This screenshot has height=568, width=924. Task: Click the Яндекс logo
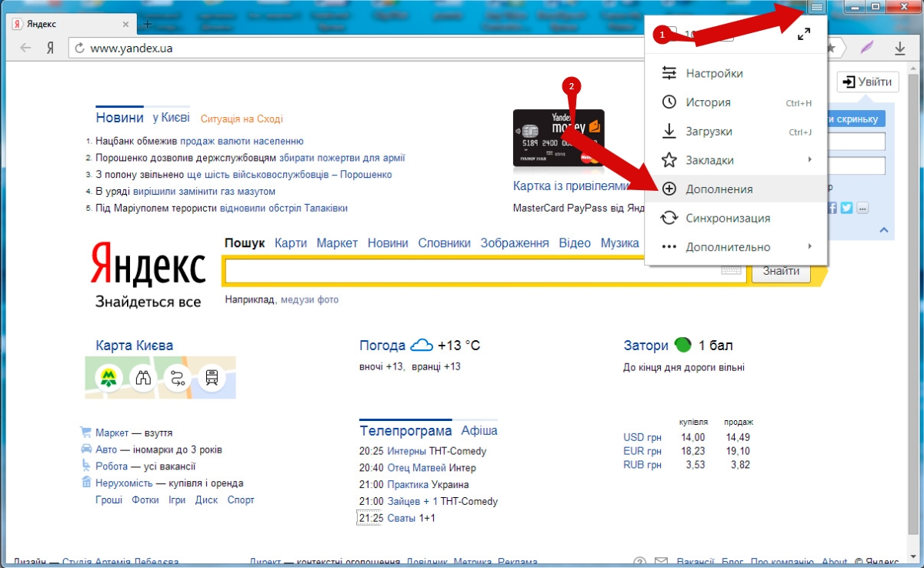point(148,264)
